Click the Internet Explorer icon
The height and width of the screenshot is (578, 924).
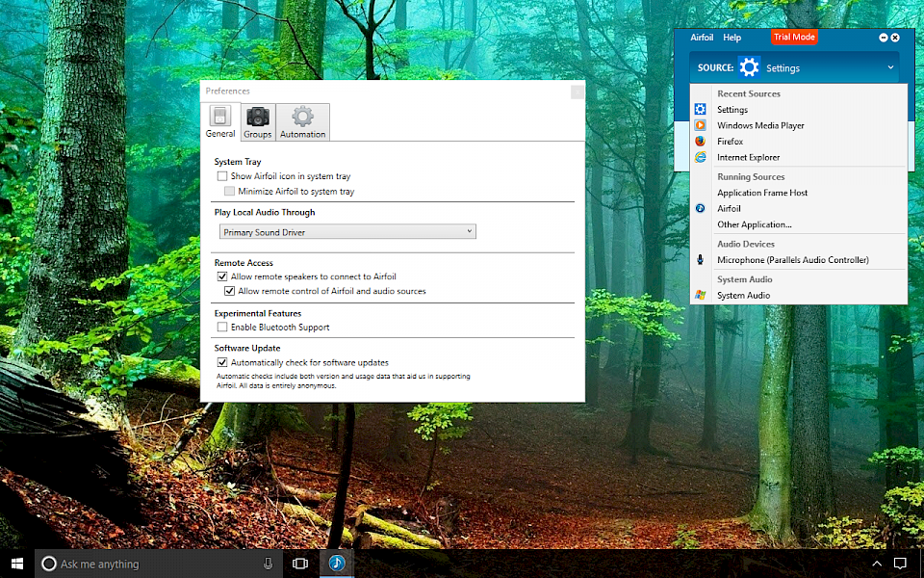pyautogui.click(x=700, y=157)
